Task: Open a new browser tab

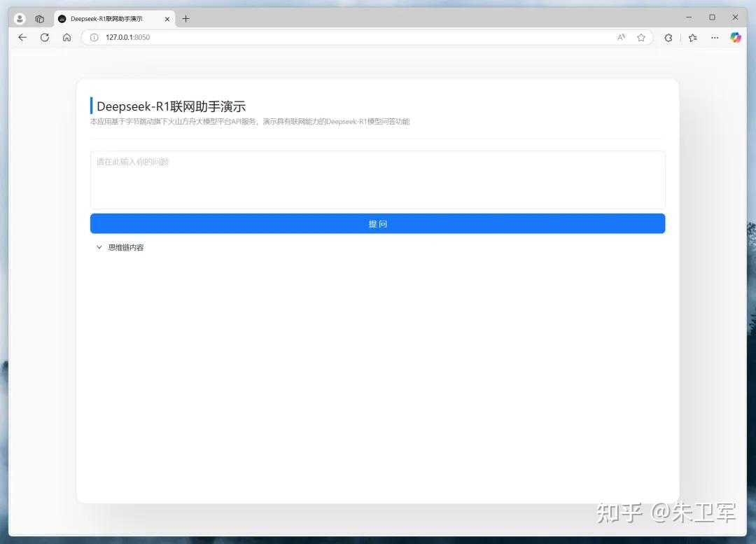Action: 185,18
